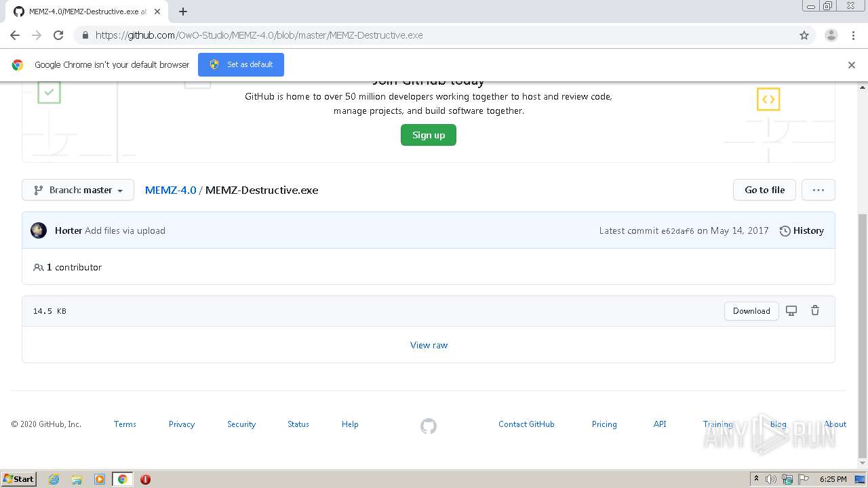Dismiss the default browser notification bar
This screenshot has width=868, height=488.
pos(852,65)
